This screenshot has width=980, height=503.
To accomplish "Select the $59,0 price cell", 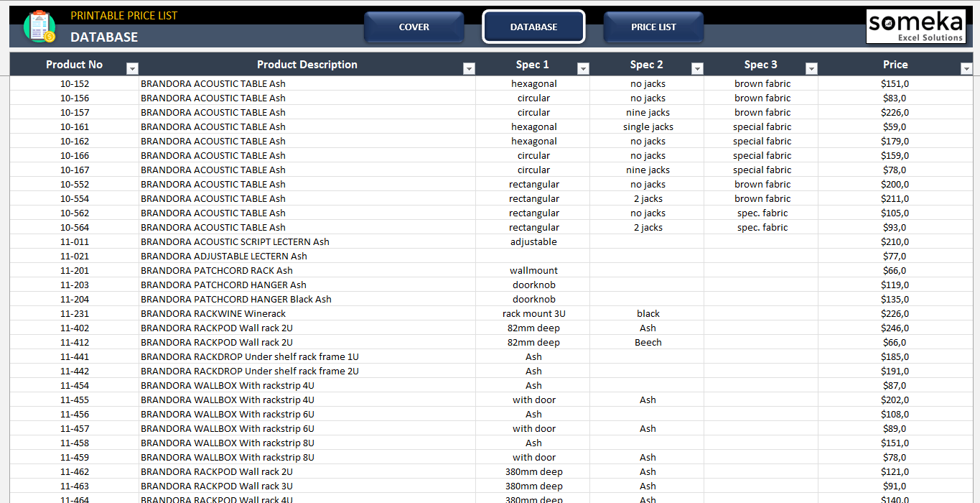I will (x=895, y=127).
